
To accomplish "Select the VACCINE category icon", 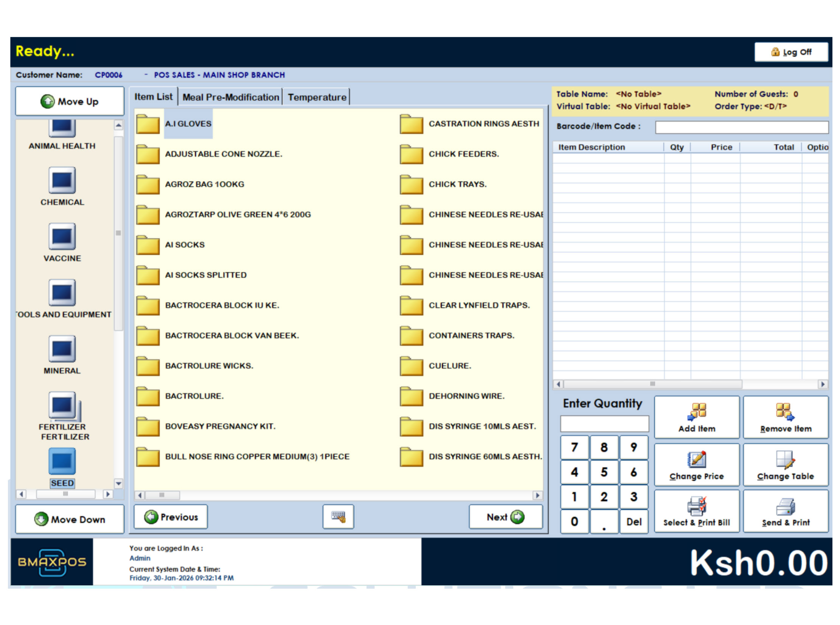I will pyautogui.click(x=62, y=237).
